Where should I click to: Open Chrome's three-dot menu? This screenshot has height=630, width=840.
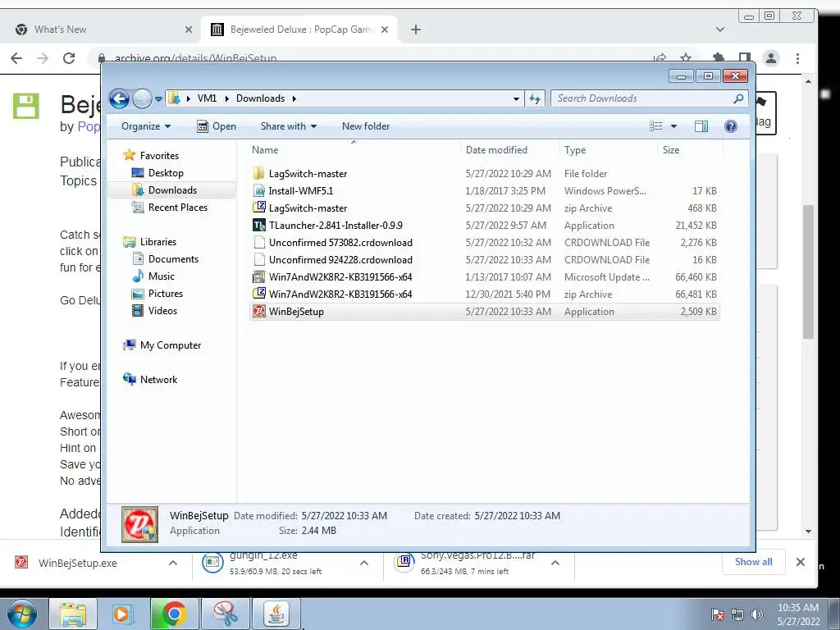pyautogui.click(x=797, y=58)
